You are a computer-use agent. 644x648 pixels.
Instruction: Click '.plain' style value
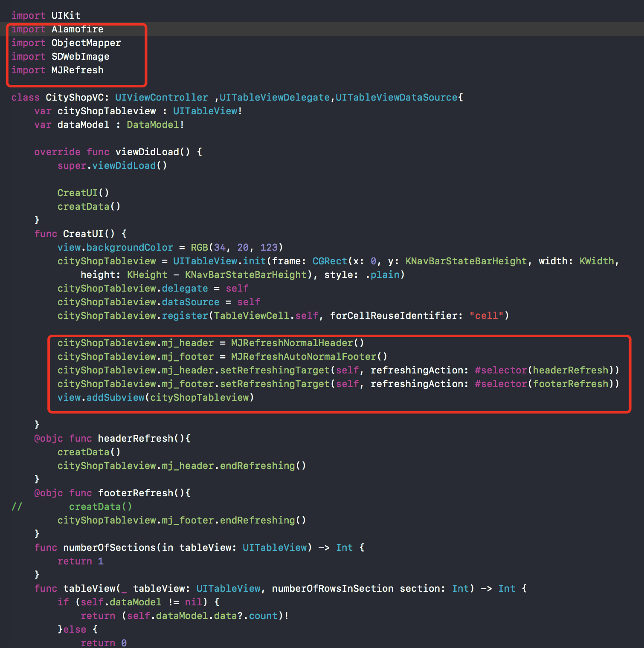(x=383, y=275)
